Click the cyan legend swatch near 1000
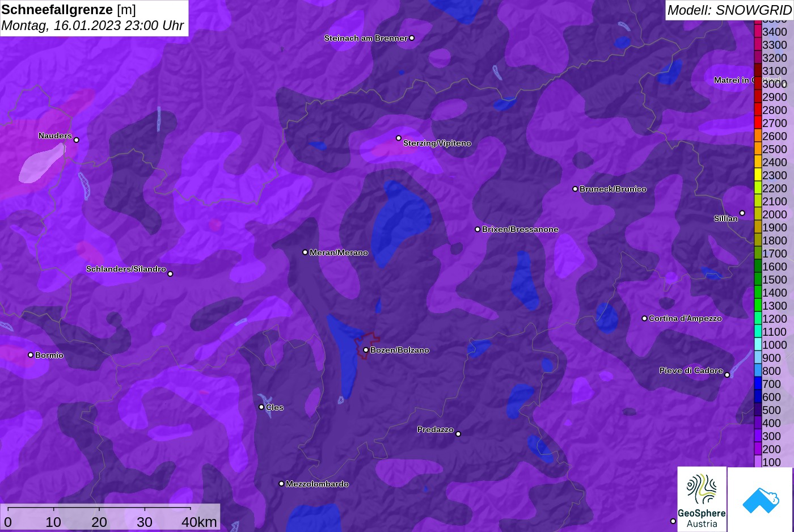794x532 pixels. point(758,344)
